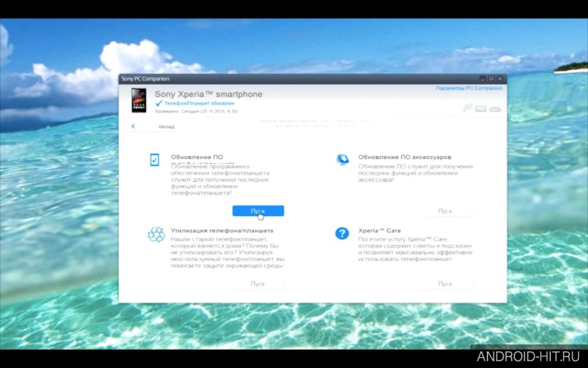
Task: Click the gray plug connection status icon
Action: (467, 108)
